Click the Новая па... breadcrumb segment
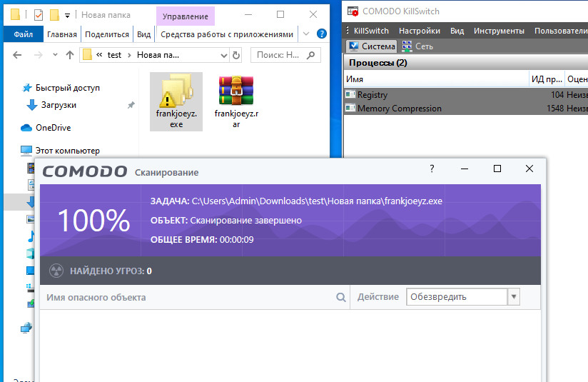This screenshot has width=588, height=382. pos(158,55)
